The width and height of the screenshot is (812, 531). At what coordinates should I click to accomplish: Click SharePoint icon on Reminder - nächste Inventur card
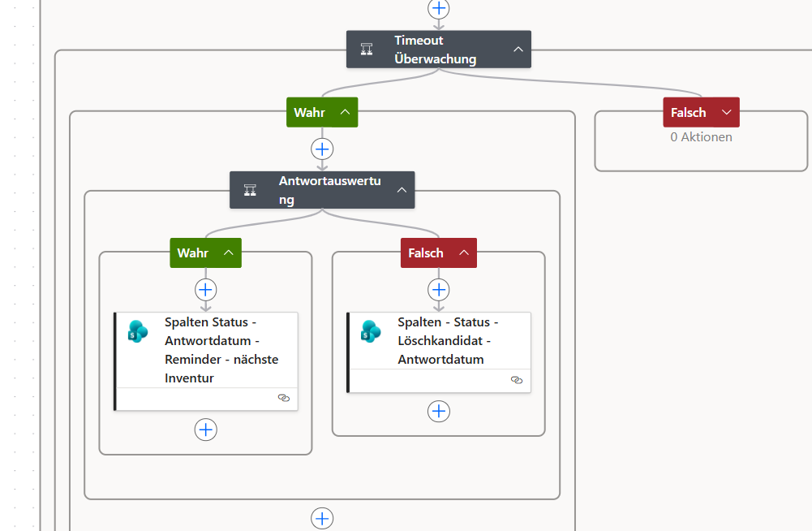(x=138, y=331)
